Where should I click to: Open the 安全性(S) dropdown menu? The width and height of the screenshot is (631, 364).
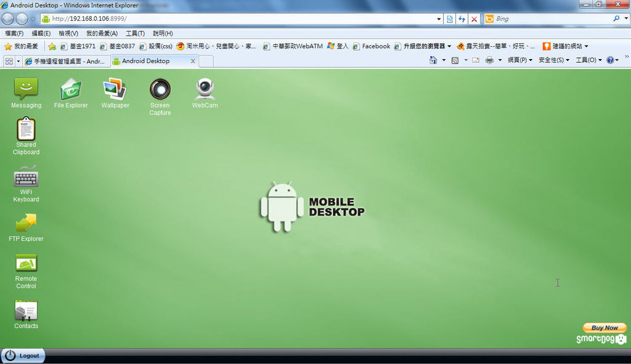click(554, 60)
